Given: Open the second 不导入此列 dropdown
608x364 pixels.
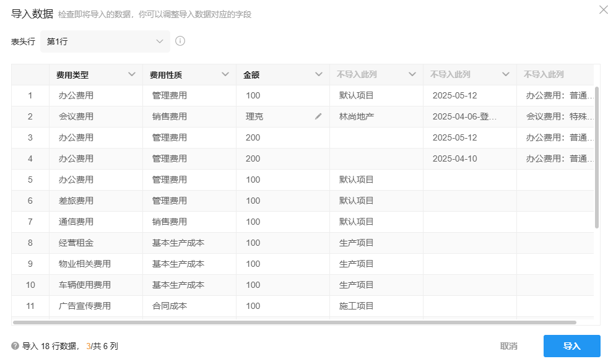Looking at the screenshot, I should 506,74.
